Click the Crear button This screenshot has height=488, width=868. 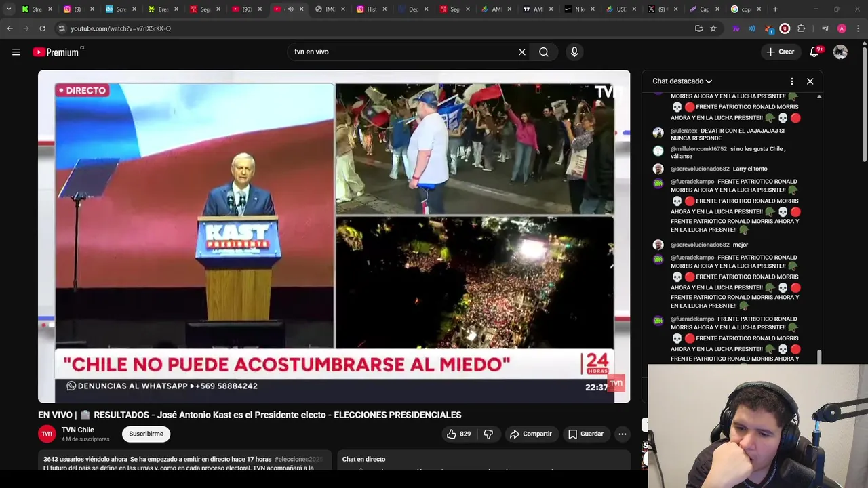(781, 52)
